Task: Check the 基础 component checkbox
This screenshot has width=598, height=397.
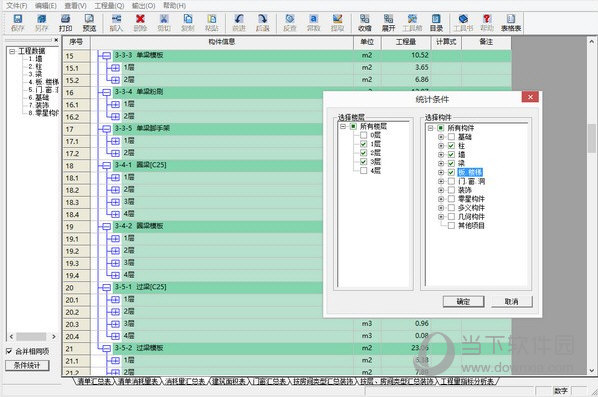Action: (x=451, y=137)
